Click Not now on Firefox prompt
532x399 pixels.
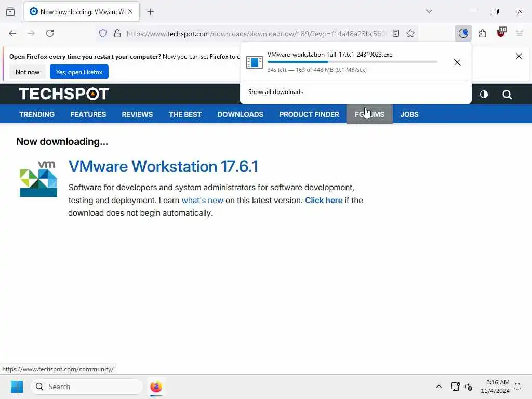tap(28, 72)
